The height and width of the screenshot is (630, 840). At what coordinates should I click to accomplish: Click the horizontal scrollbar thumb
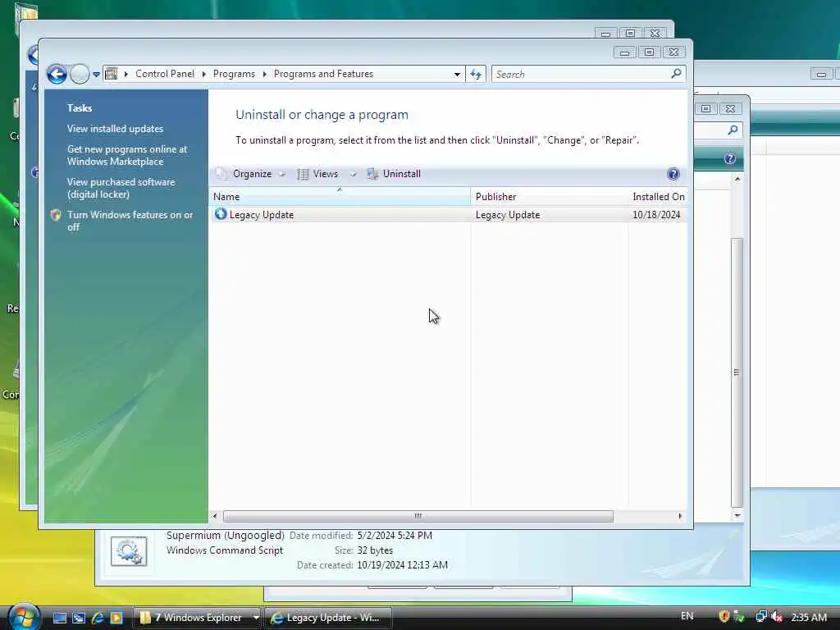pyautogui.click(x=418, y=516)
